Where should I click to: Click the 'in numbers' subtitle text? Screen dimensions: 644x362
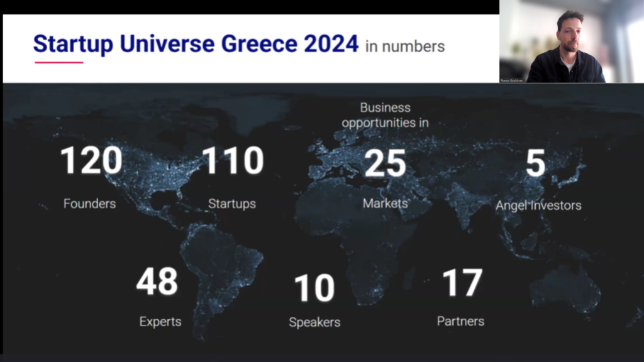[x=405, y=47]
